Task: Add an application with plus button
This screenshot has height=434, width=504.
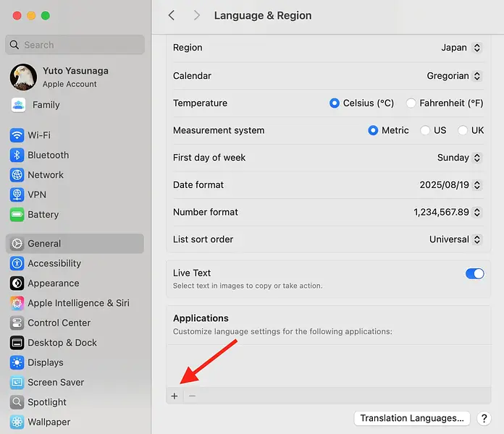Action: [175, 396]
